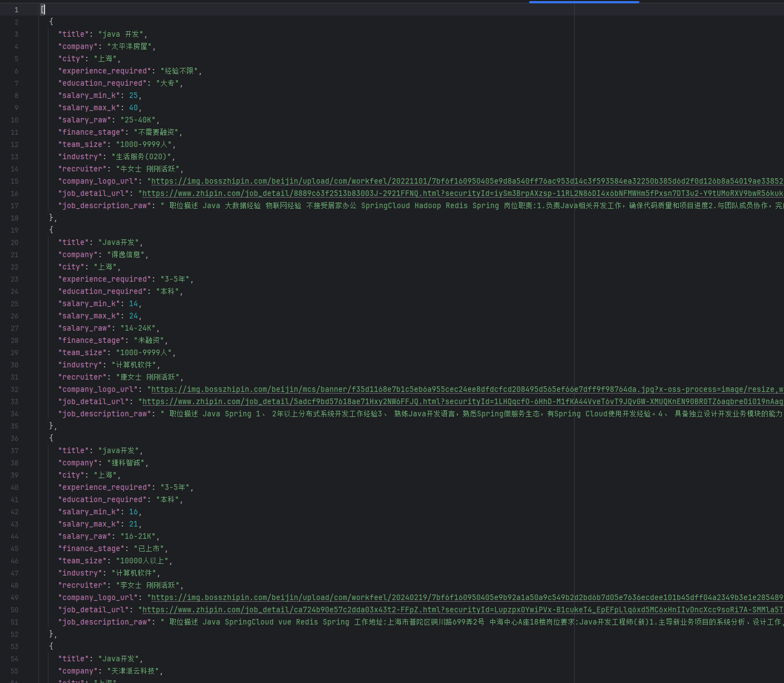The width and height of the screenshot is (784, 683).
Task: Click the opening bracket on line 1
Action: click(x=43, y=9)
